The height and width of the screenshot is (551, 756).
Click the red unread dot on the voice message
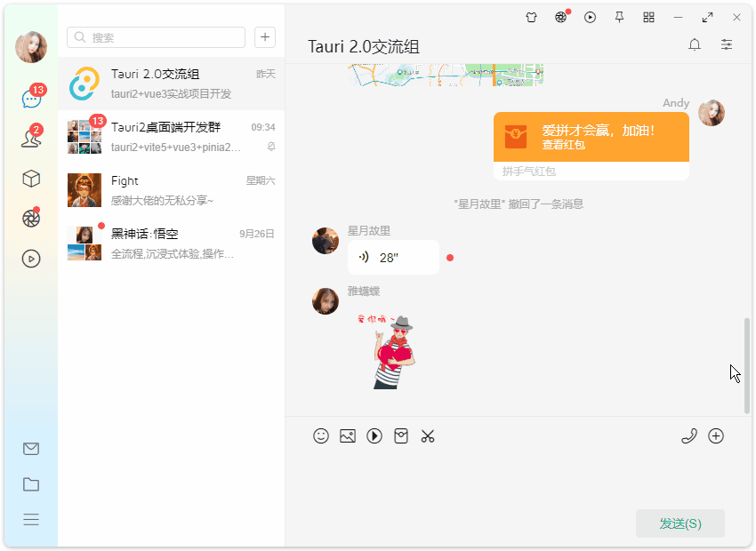click(x=450, y=257)
